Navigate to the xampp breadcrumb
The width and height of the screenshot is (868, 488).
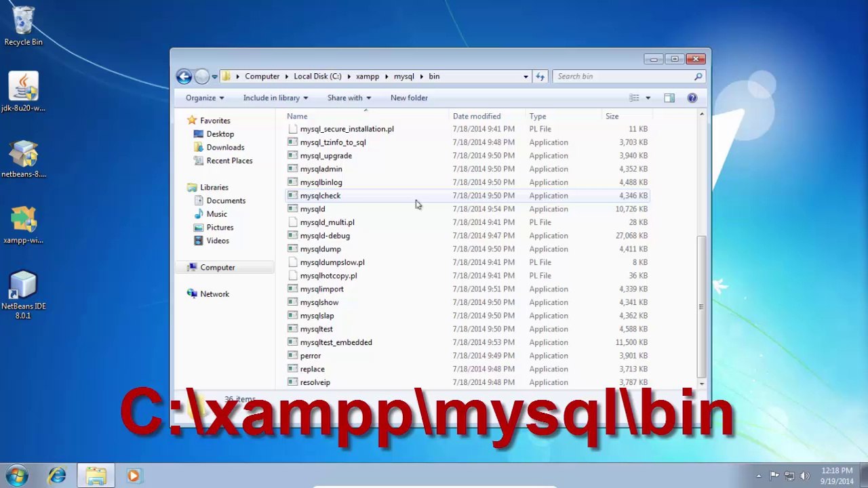(368, 77)
